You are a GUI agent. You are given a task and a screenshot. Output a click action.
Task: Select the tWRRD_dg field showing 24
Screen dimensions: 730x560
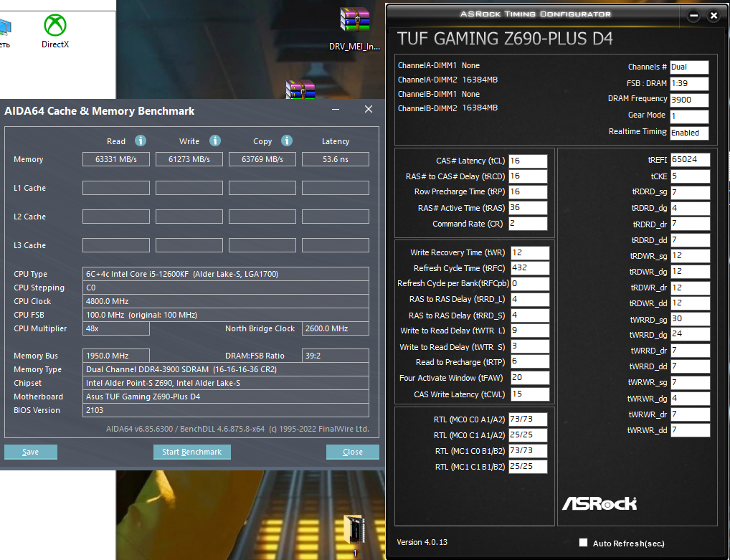(690, 334)
